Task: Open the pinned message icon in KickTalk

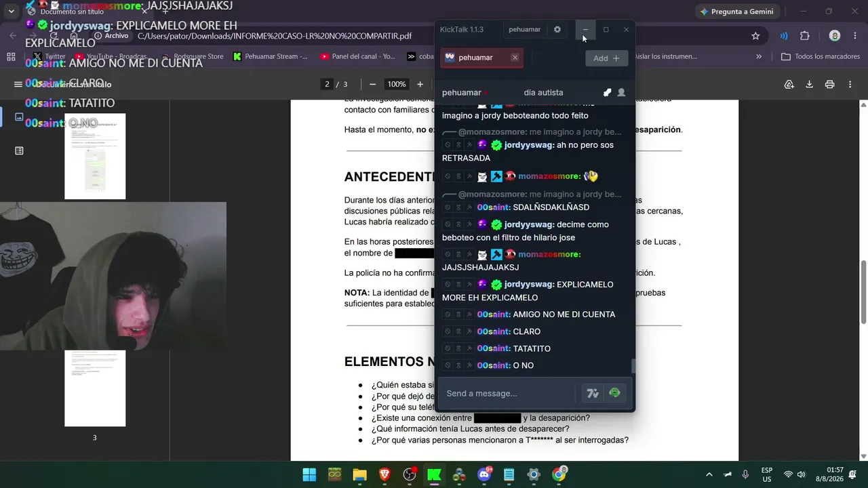Action: tap(607, 92)
